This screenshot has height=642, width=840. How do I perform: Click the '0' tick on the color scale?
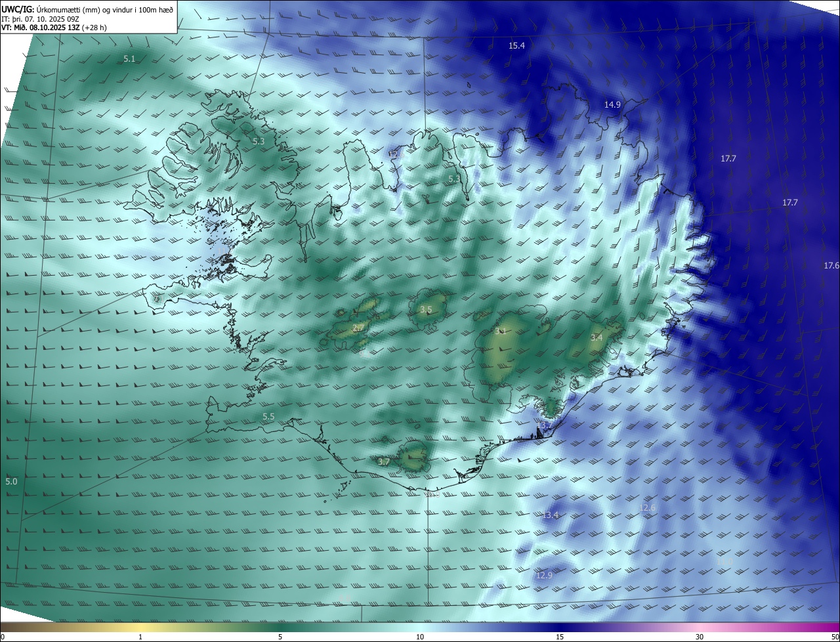[x=3, y=637]
